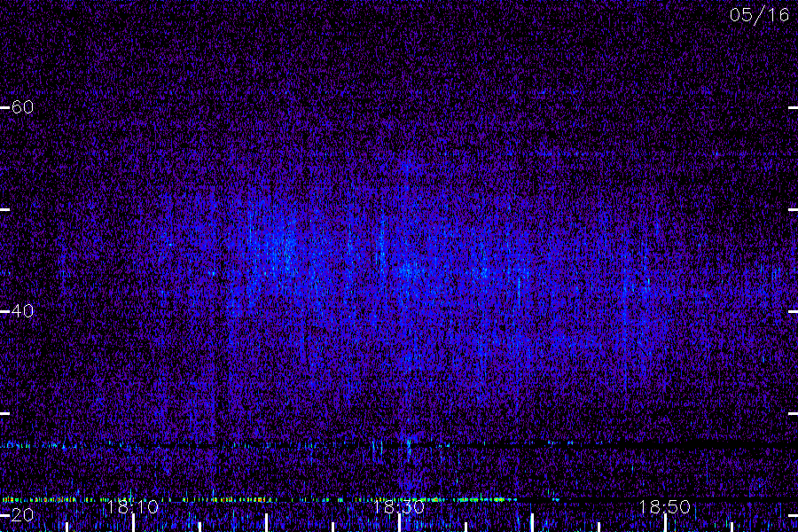Click the 20 frequency axis label

click(x=22, y=515)
